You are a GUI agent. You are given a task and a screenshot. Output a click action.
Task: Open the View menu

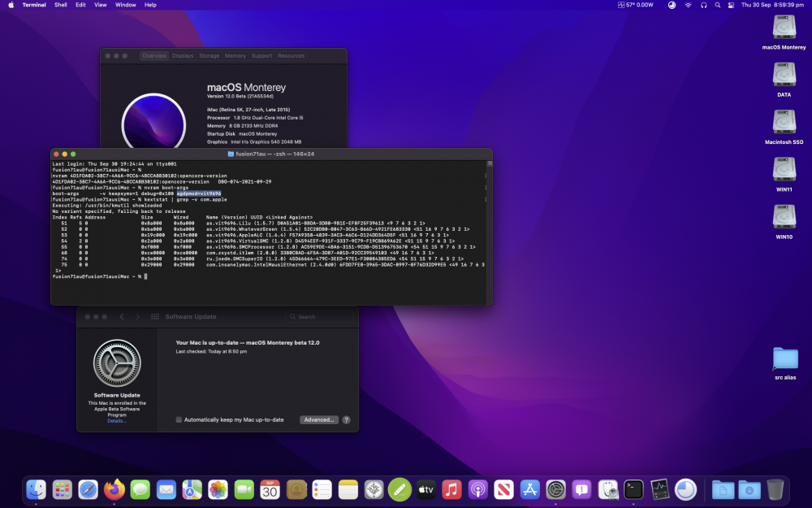[100, 5]
